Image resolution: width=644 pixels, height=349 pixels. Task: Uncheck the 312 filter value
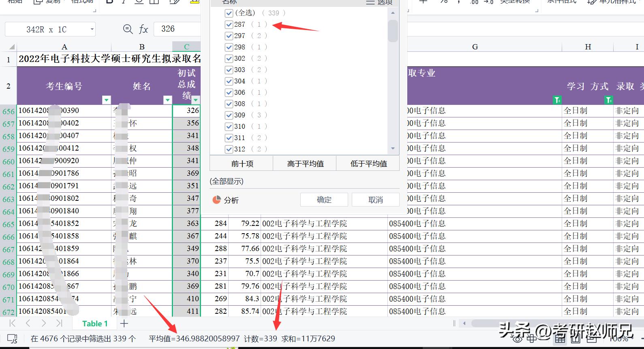[x=229, y=149]
